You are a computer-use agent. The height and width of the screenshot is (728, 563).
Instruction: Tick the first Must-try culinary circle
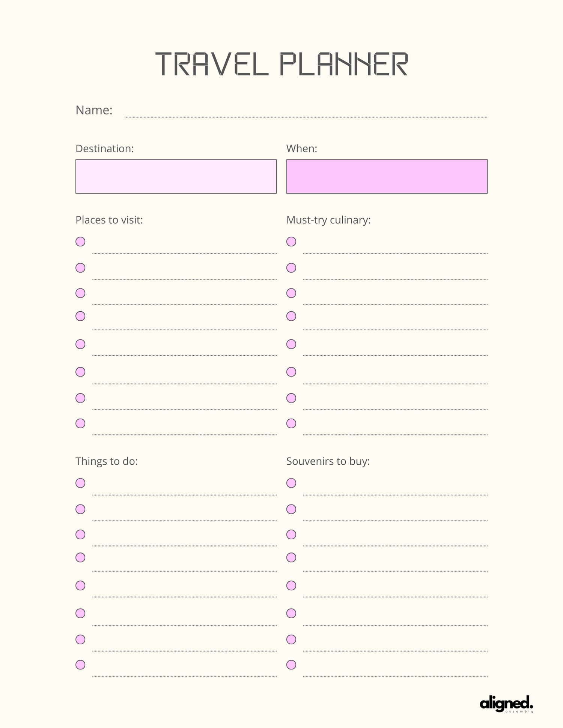tap(291, 242)
